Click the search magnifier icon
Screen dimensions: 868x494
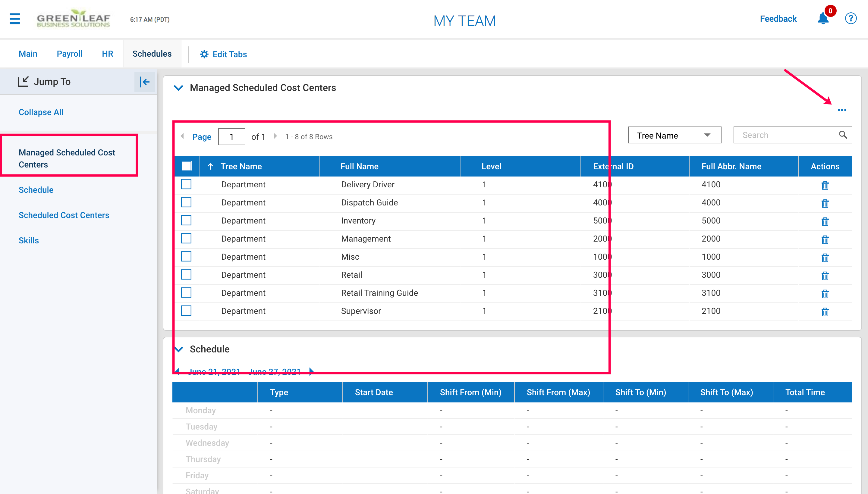(x=843, y=135)
